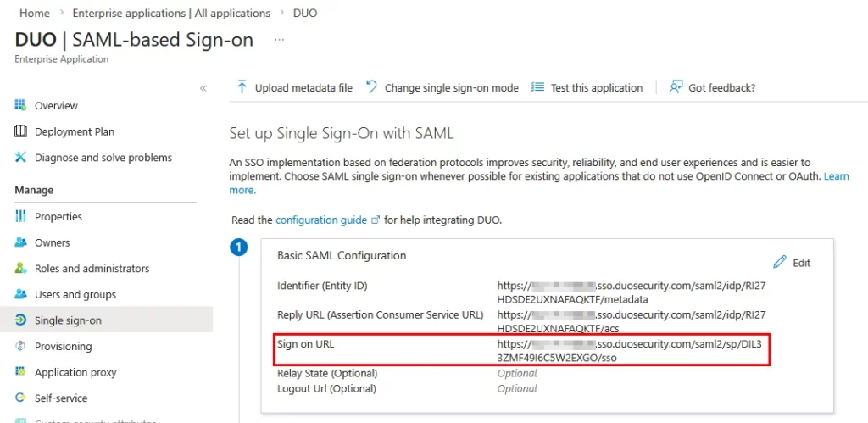Image resolution: width=868 pixels, height=423 pixels.
Task: Select Roles and administrators
Action: pos(92,269)
